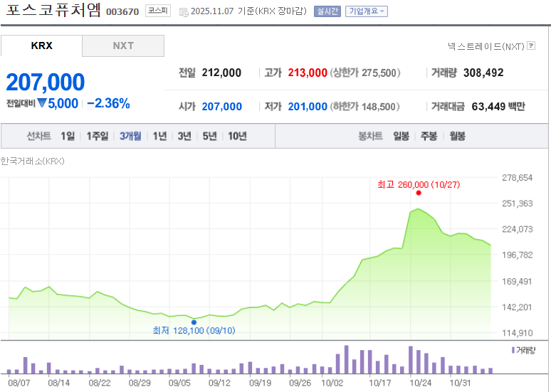551x392 pixels.
Task: Click the 거래대금 value 63,449 백만
Action: [498, 107]
